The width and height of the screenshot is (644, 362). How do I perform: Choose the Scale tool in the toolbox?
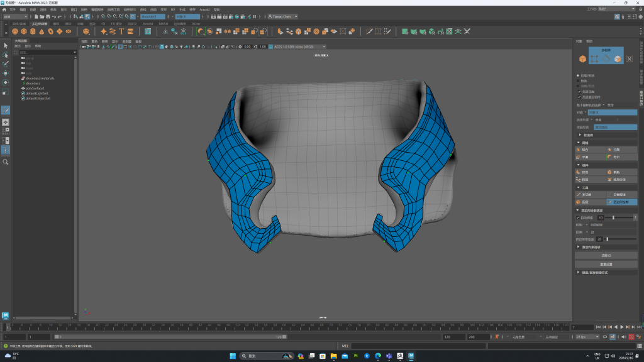click(5, 92)
